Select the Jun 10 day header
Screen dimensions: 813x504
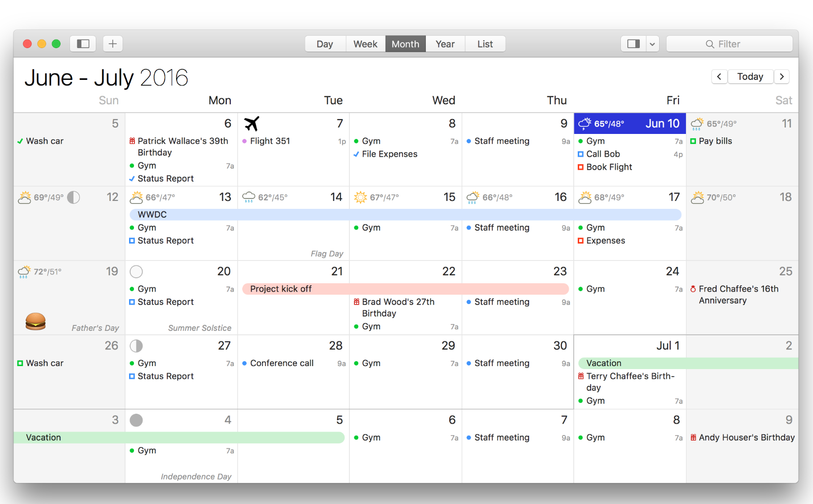(x=630, y=124)
